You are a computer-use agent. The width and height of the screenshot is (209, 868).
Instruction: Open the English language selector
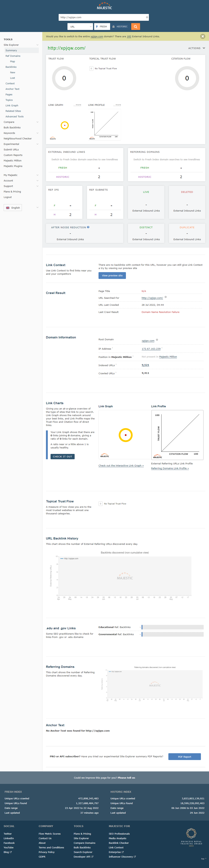coord(13,208)
